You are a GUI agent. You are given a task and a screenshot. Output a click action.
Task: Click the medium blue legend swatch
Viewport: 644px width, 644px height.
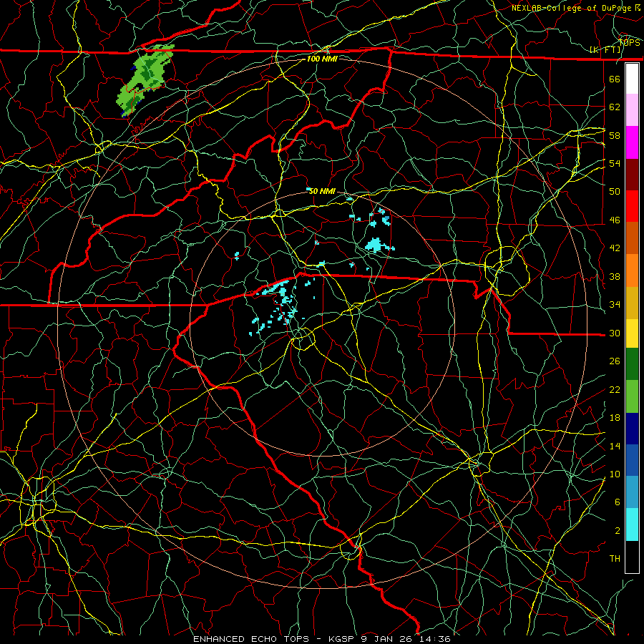[632, 460]
